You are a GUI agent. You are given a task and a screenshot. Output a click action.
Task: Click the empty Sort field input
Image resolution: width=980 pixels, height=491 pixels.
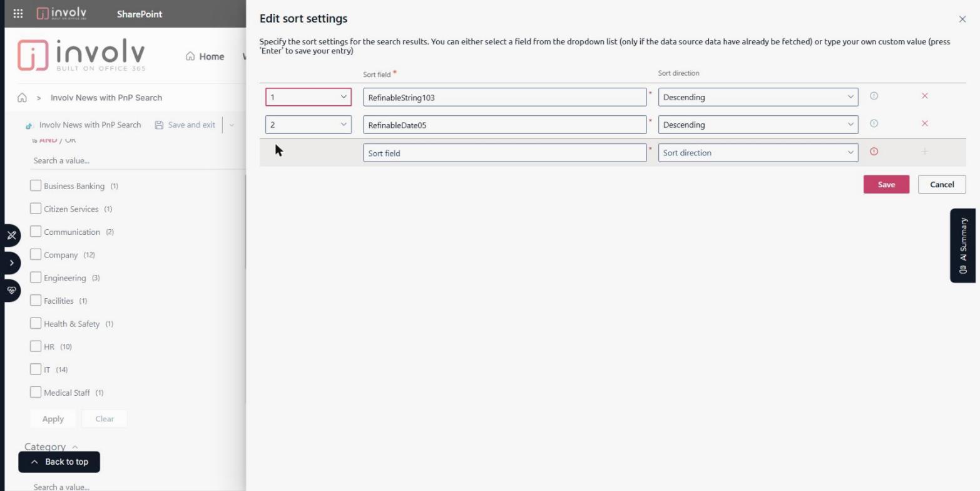point(505,153)
